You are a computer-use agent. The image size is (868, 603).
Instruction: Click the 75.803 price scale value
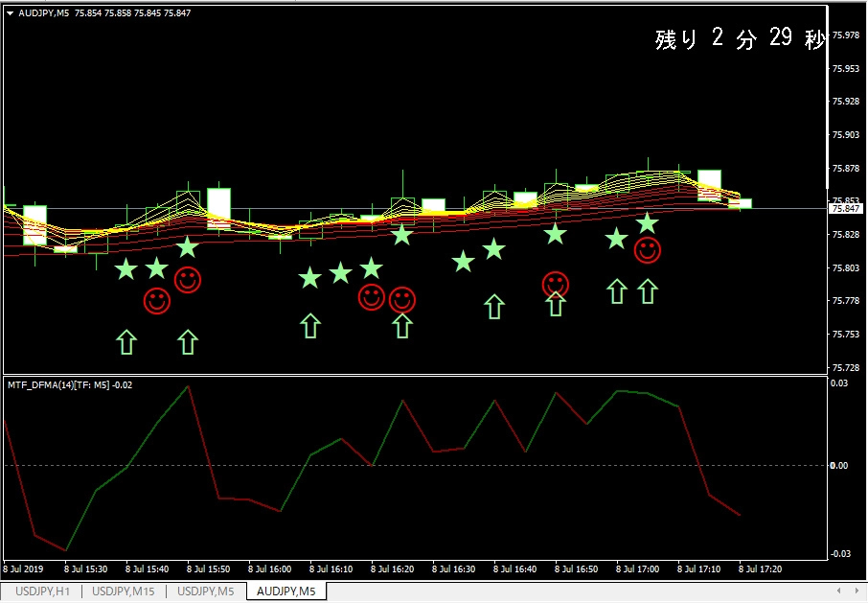[x=845, y=268]
